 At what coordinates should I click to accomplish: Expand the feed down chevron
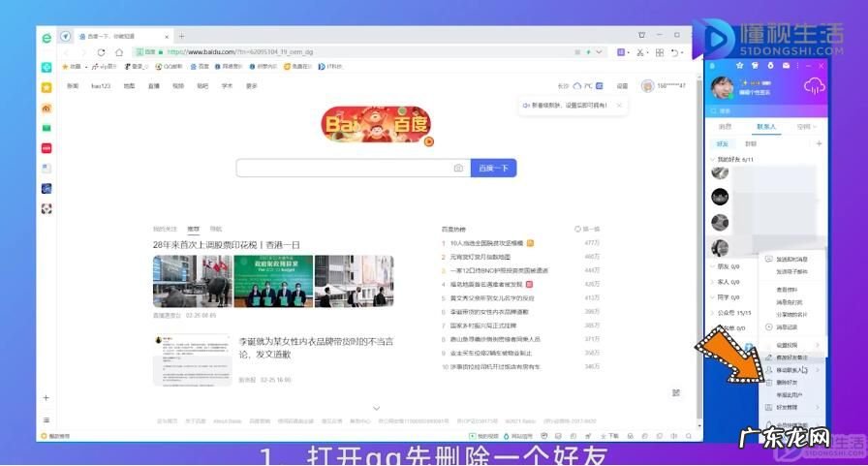pyautogui.click(x=377, y=409)
